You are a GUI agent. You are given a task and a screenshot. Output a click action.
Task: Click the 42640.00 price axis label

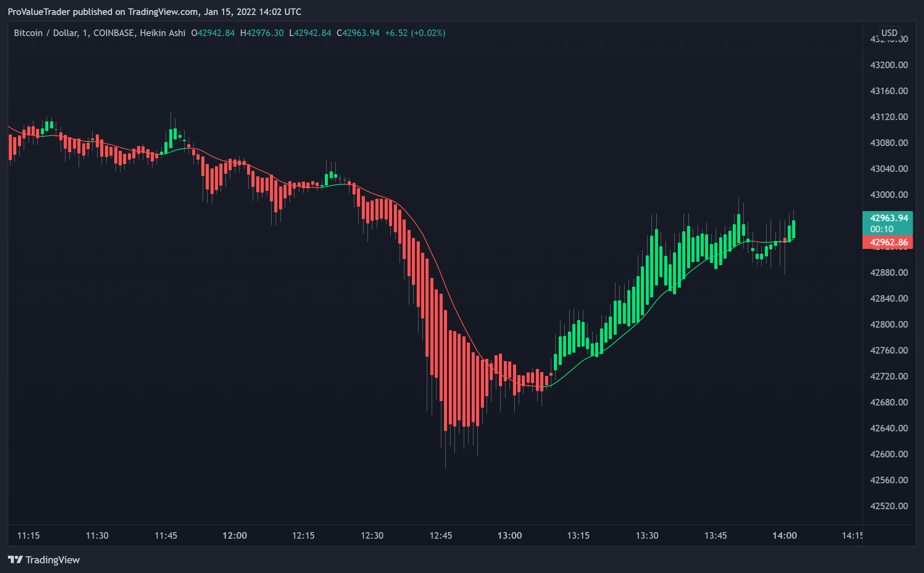[889, 428]
